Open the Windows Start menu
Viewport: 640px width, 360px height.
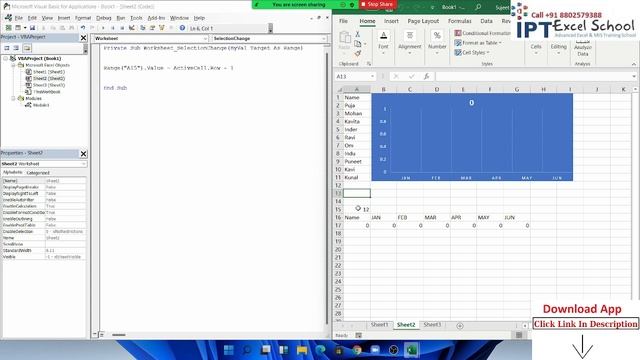click(x=229, y=350)
